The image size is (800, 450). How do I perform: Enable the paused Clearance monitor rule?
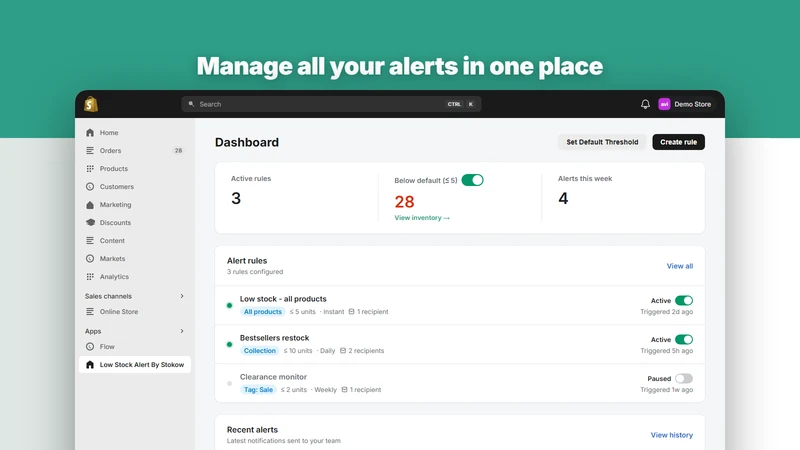pos(684,379)
